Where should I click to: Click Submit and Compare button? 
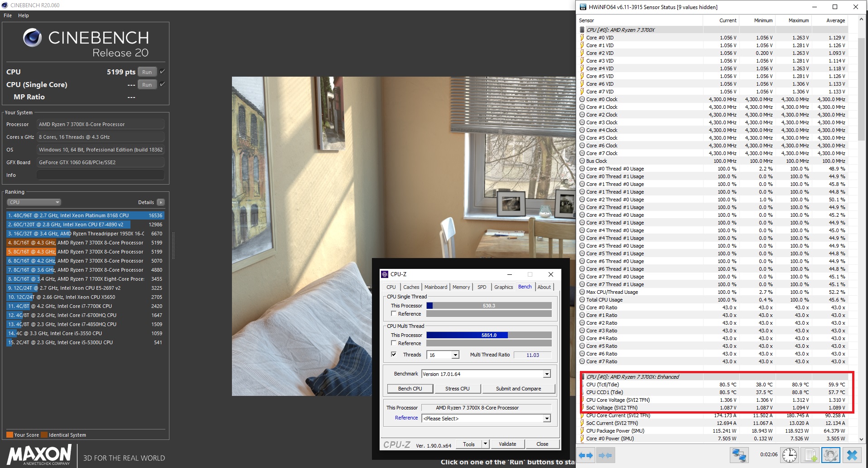(x=519, y=389)
